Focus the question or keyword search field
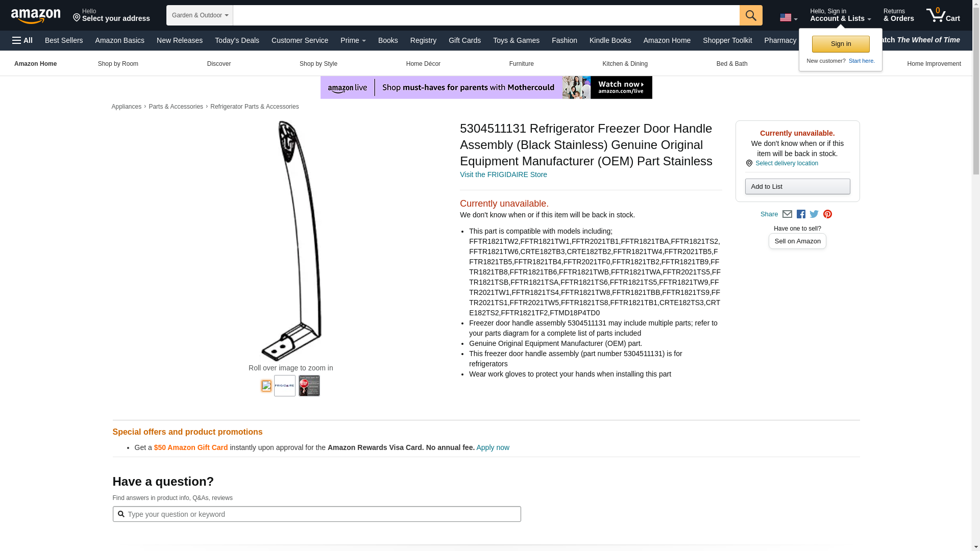 point(316,514)
